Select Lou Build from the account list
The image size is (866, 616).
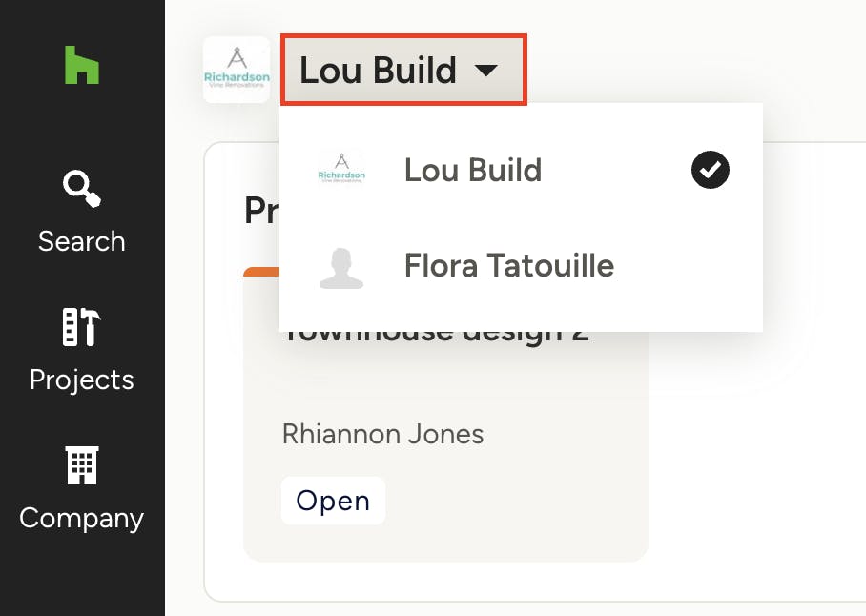[473, 171]
